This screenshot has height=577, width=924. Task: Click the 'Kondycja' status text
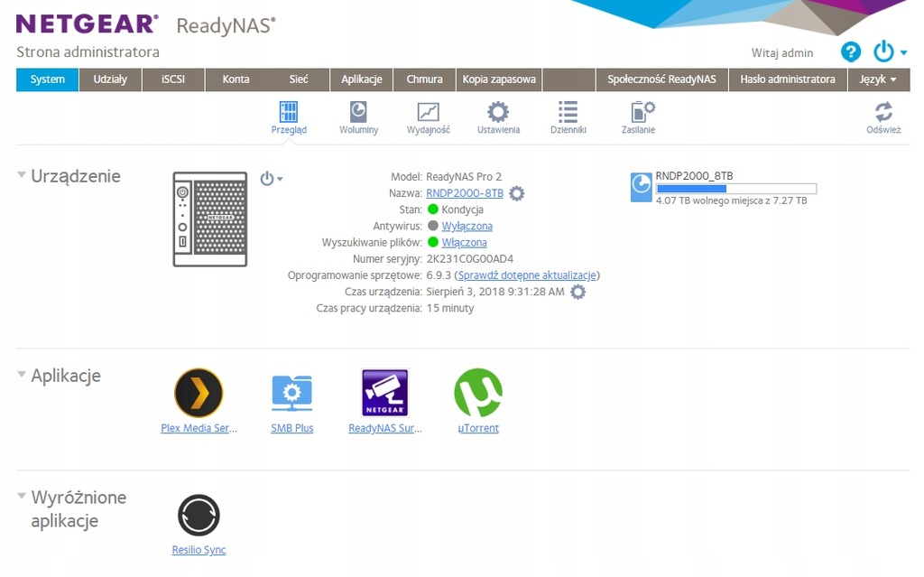(x=463, y=209)
